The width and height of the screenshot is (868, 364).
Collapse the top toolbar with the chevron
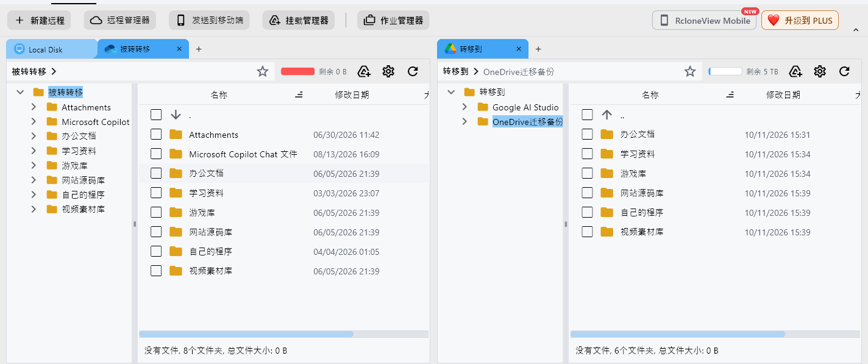point(856,29)
